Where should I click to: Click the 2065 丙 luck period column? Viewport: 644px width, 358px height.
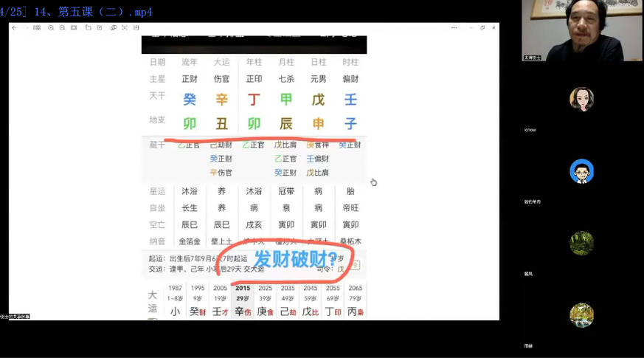point(355,303)
